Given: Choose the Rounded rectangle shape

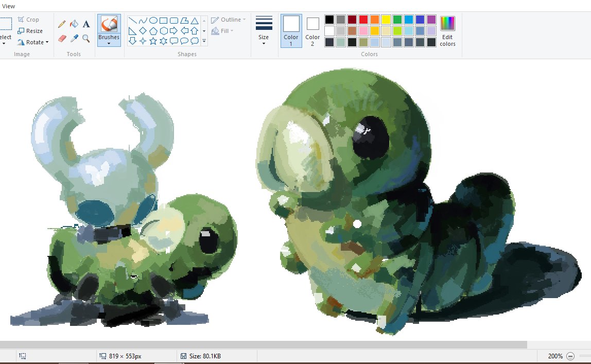Looking at the screenshot, I should pos(174,21).
